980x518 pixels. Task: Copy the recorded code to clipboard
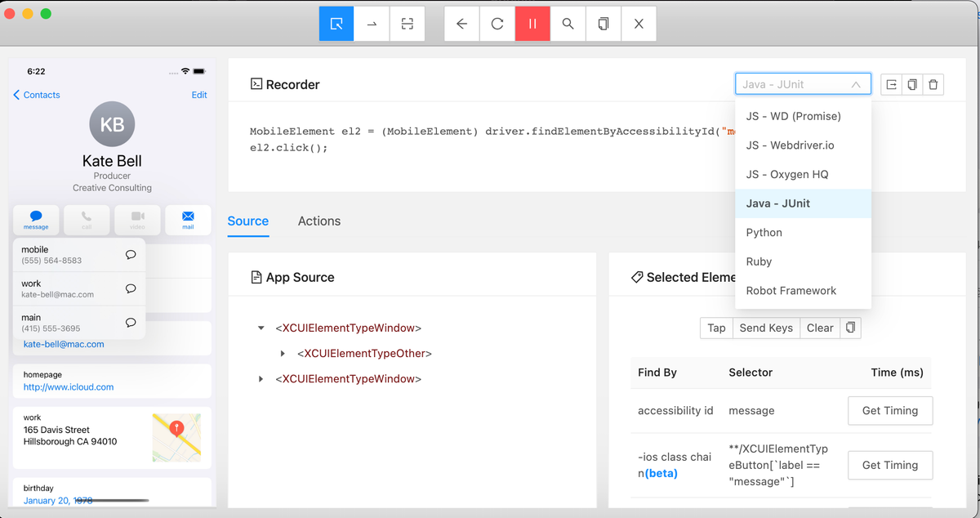(912, 84)
